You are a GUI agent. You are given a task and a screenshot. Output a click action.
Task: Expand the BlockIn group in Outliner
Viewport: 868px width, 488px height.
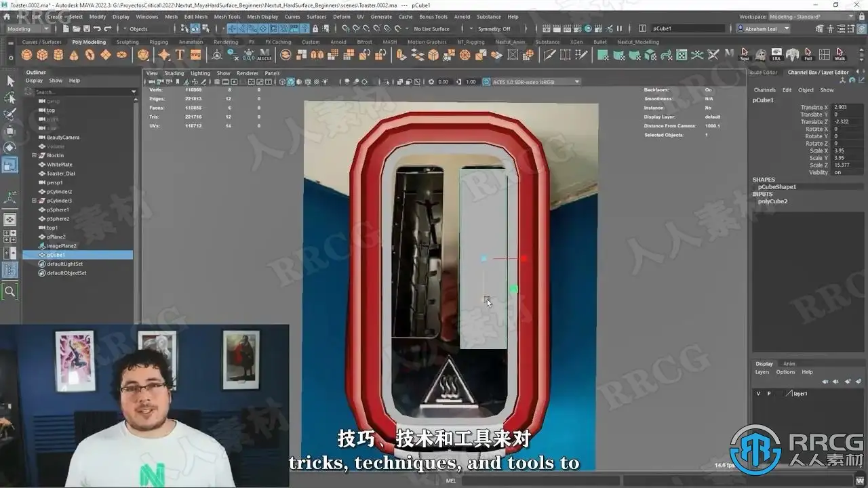tap(34, 156)
